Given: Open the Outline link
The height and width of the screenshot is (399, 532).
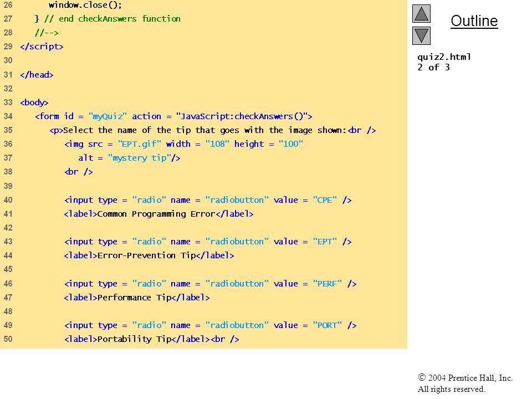Looking at the screenshot, I should point(474,21).
